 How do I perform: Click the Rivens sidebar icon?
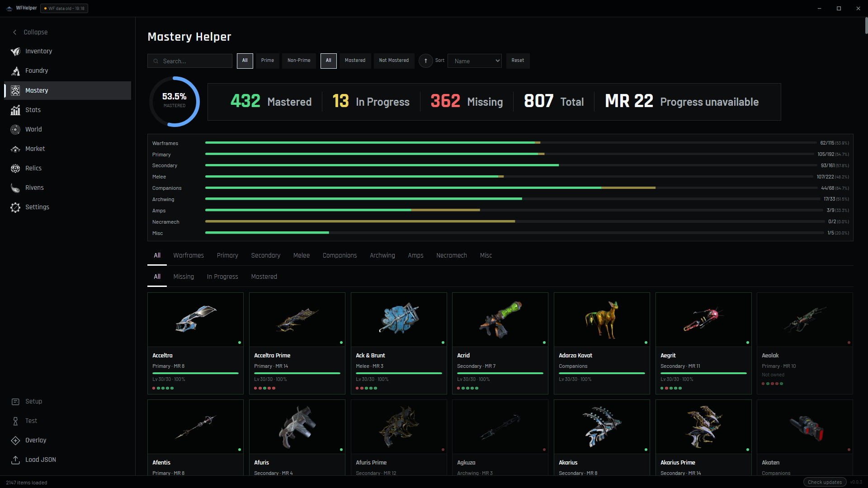15,188
